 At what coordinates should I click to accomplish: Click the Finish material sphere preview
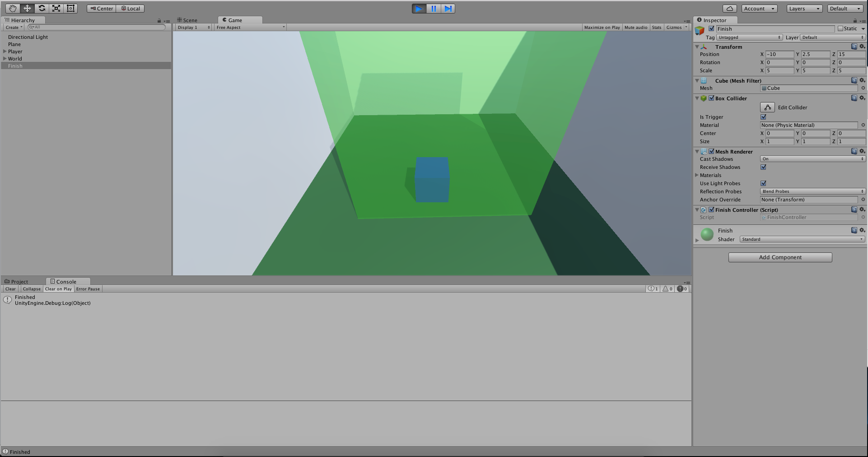(x=707, y=234)
